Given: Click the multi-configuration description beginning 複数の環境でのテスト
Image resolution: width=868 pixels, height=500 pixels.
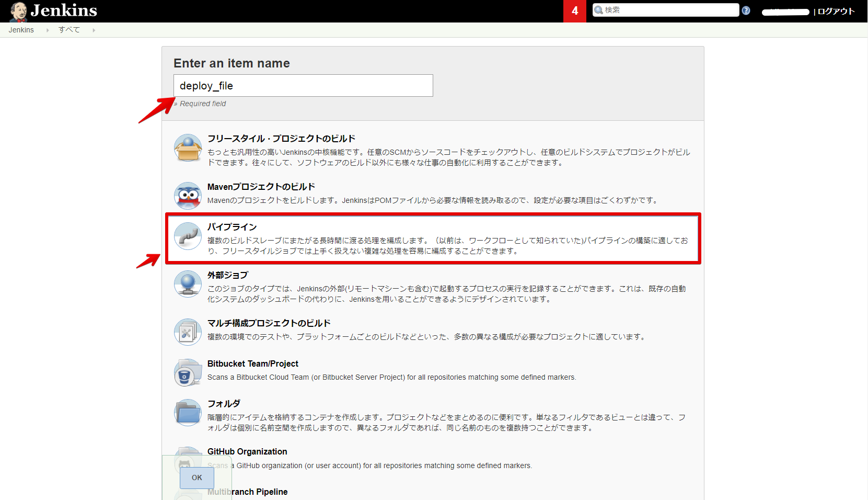Looking at the screenshot, I should point(427,337).
